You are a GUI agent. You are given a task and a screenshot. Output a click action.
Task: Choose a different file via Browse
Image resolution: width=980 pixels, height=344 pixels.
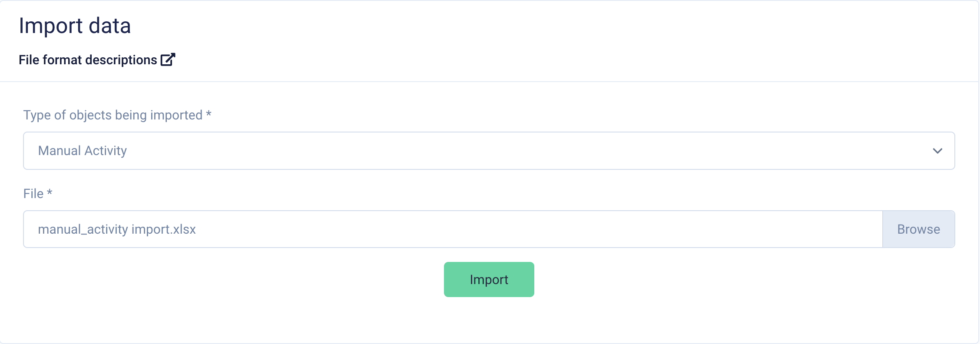coord(918,229)
